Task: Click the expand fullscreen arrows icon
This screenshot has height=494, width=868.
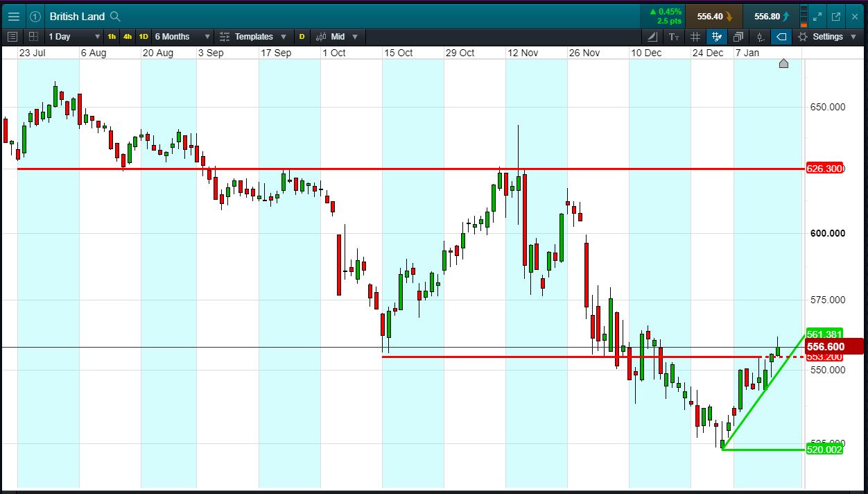Action: (817, 16)
